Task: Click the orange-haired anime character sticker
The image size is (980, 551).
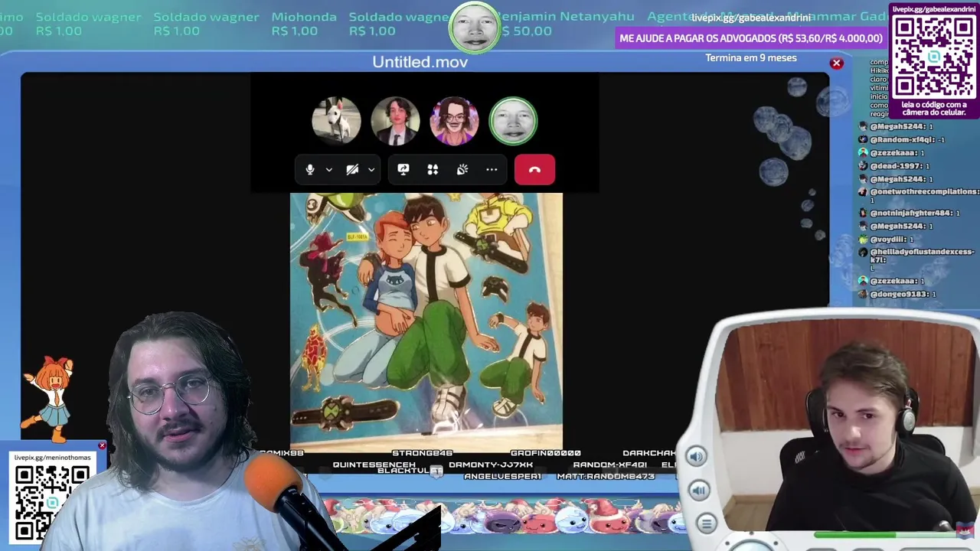Action: (x=49, y=399)
